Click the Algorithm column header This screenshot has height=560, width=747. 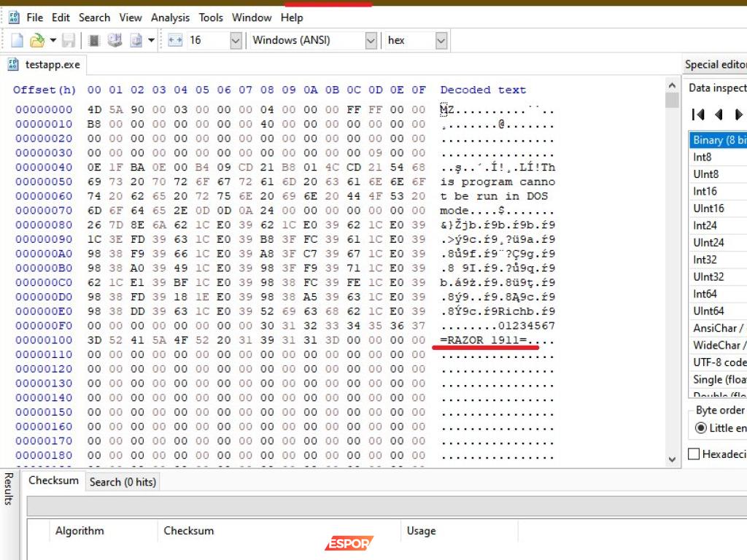[80, 531]
